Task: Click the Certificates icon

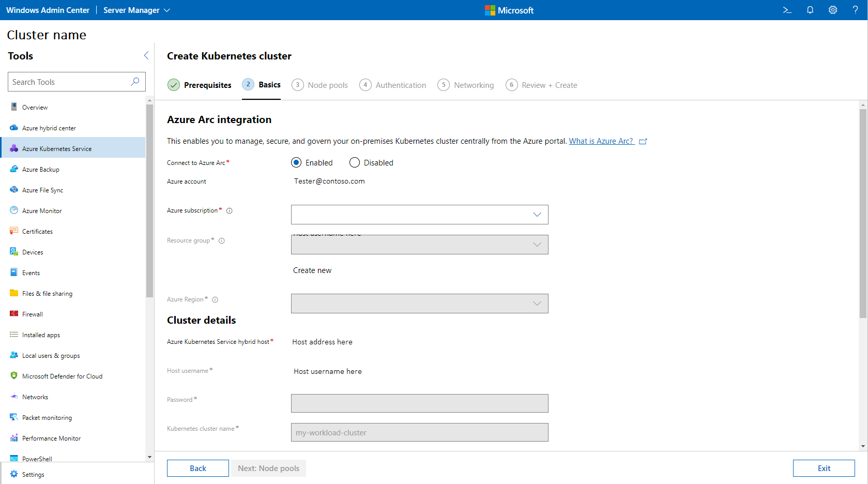Action: [14, 231]
